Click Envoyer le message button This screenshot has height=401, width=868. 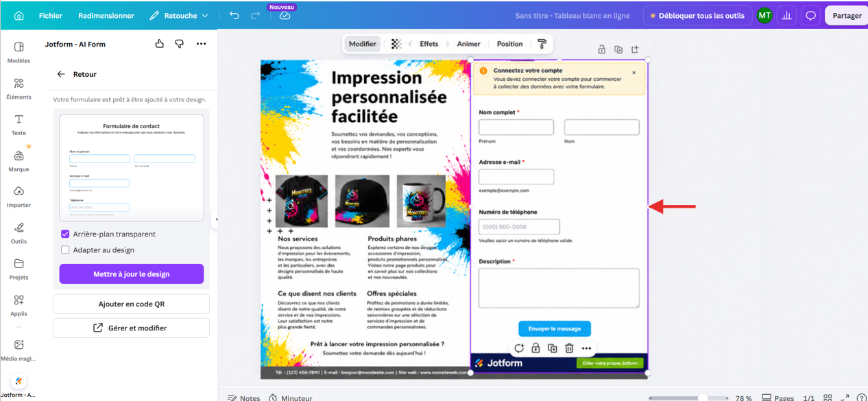[x=555, y=329]
